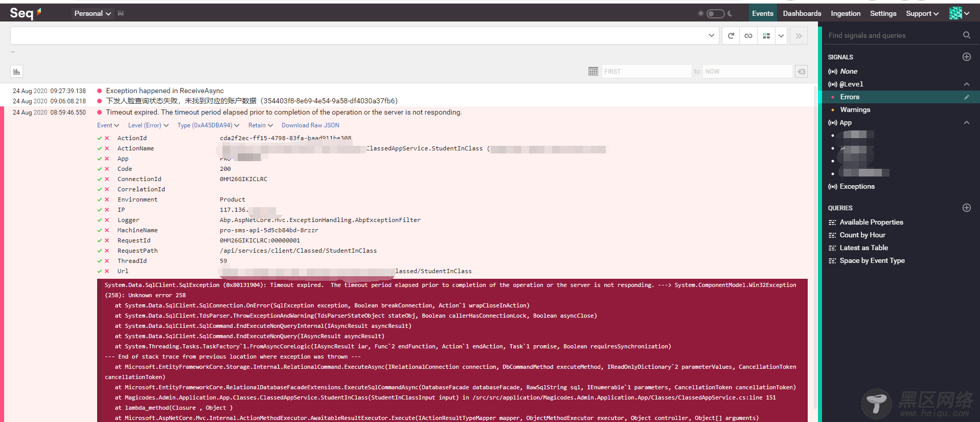The height and width of the screenshot is (422, 980).
Task: Collapse the signals sidebar double-arrow icon
Action: [x=799, y=36]
